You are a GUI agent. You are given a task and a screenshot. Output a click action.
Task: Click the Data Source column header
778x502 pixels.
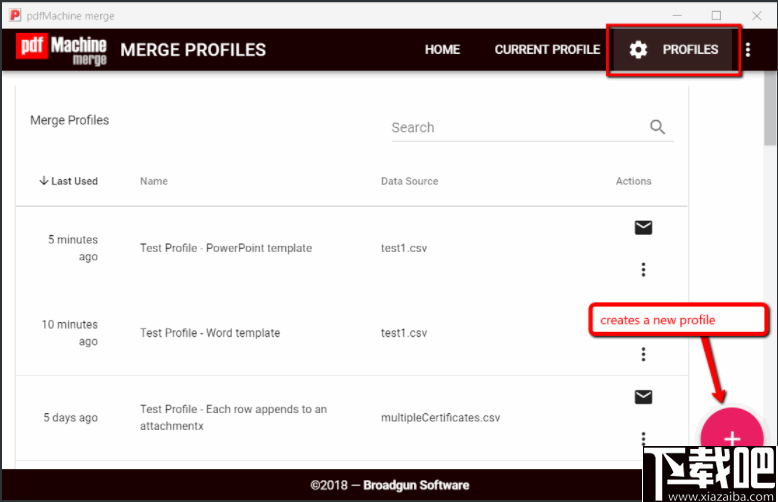pyautogui.click(x=409, y=181)
